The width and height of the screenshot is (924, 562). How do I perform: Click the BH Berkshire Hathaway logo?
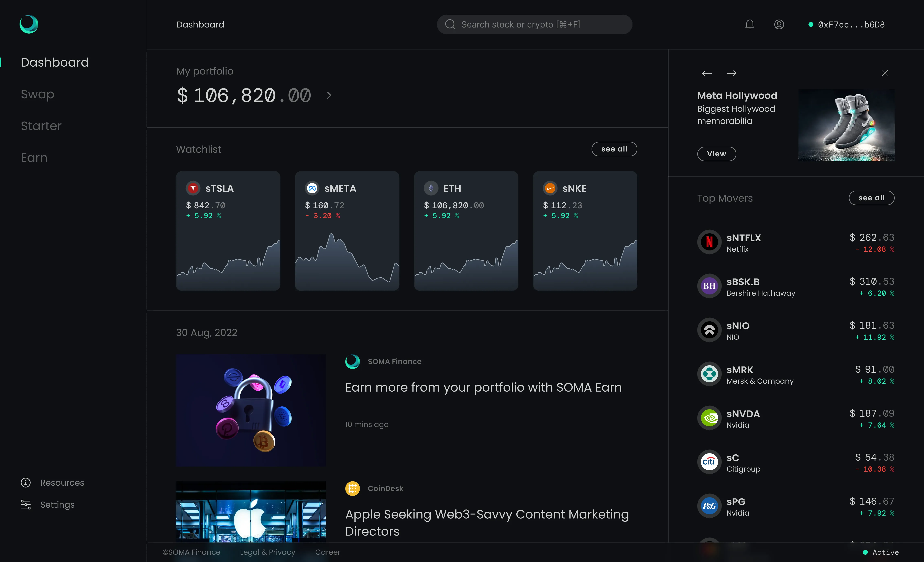coord(709,286)
